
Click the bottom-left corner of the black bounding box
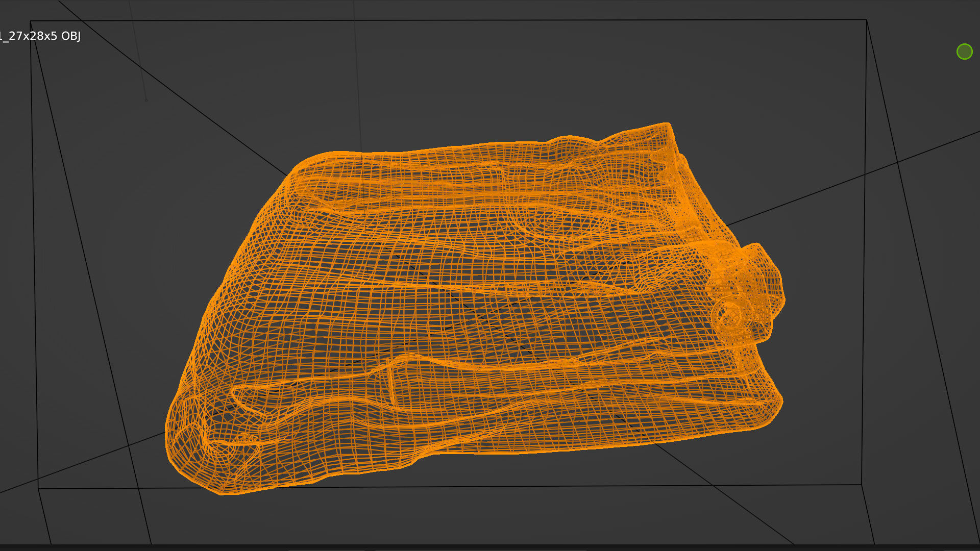coord(38,489)
